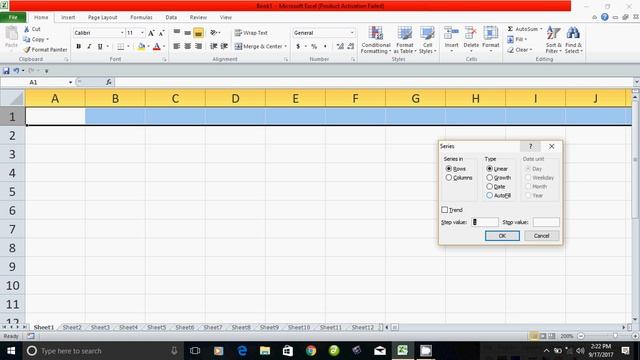Screen dimensions: 640x360
Task: Click the Save icon in quick access toolbar
Action: (x=6, y=71)
